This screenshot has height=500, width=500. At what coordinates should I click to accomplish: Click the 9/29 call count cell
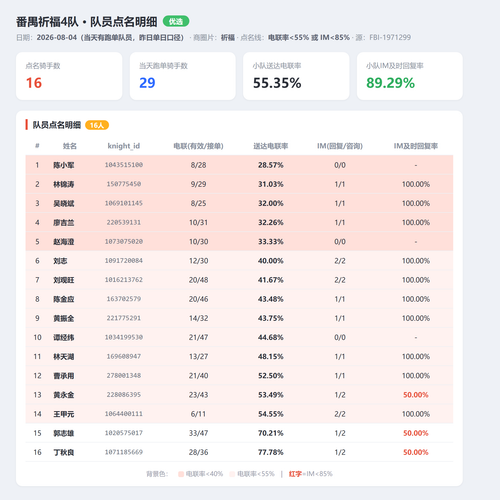click(x=198, y=184)
